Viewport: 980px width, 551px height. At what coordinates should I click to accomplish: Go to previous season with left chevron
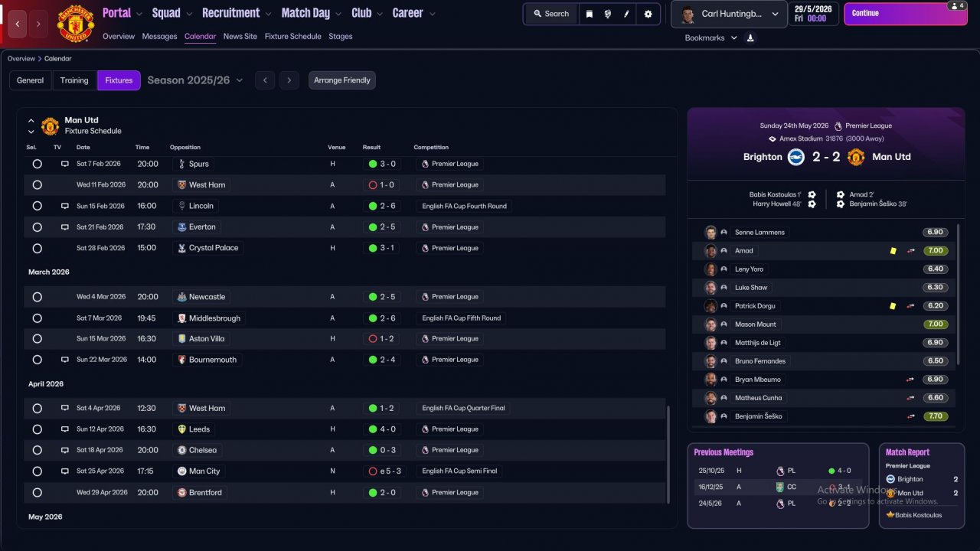point(265,80)
